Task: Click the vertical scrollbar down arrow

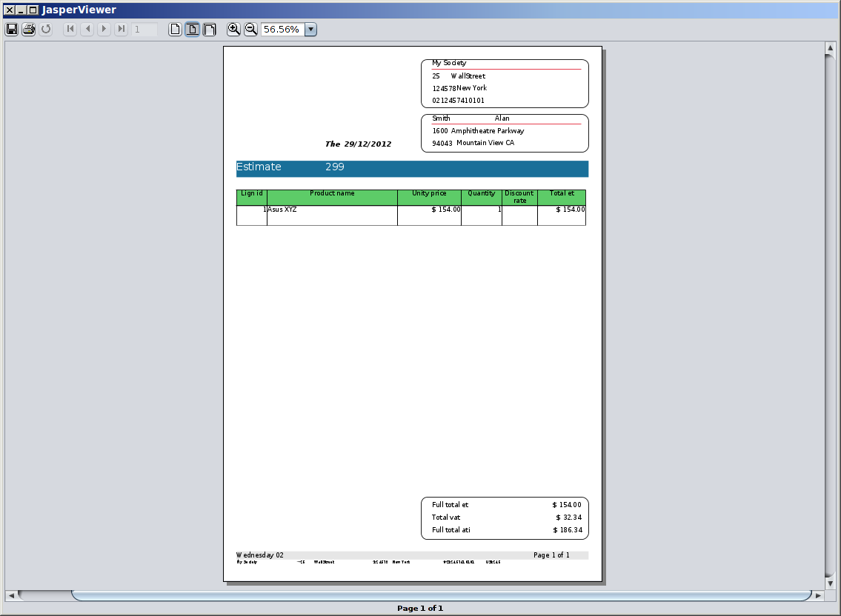Action: pyautogui.click(x=830, y=583)
